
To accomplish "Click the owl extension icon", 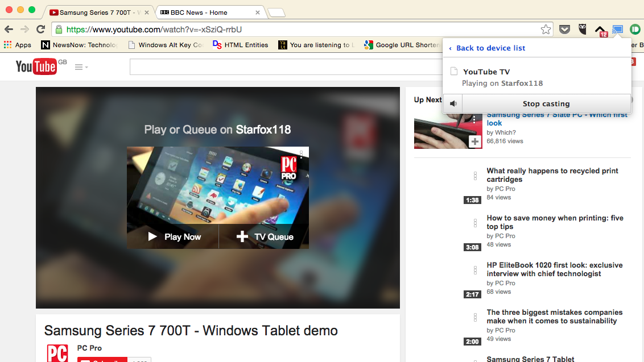I will 583,29.
